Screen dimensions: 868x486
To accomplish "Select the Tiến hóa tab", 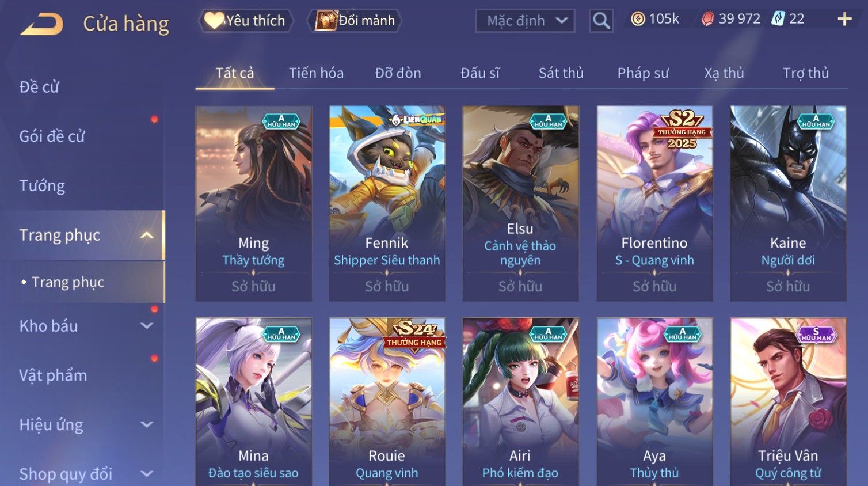I will (316, 73).
